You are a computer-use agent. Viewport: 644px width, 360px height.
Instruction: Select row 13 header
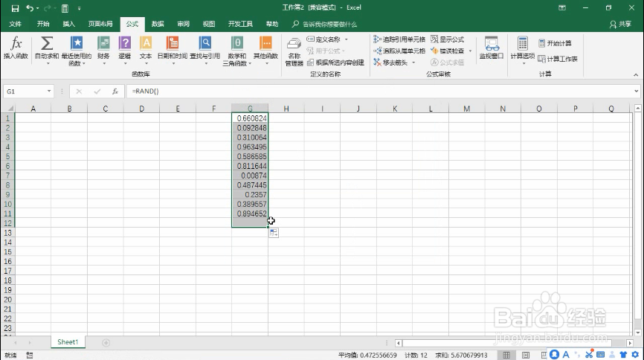click(7, 233)
